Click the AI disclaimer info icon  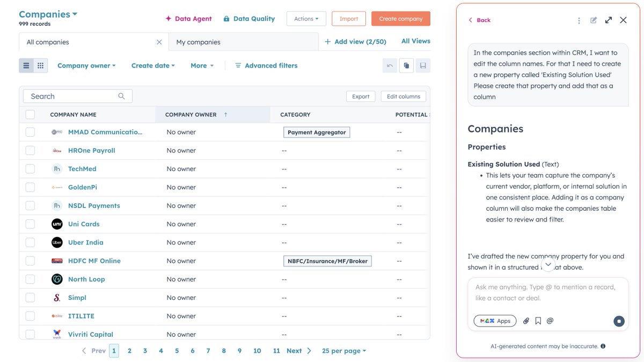pos(603,346)
